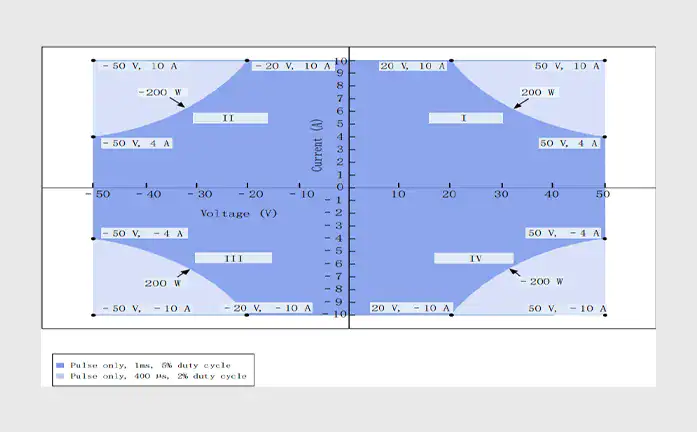Screen dimensions: 697x432
Task: Click the '8' current axis tick label
Action: tap(340, 86)
